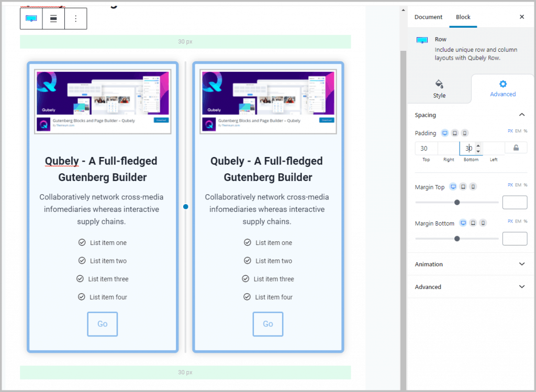Click the right card's Qubely image thumbnail
Screen dimensions: 536x392
point(268,102)
